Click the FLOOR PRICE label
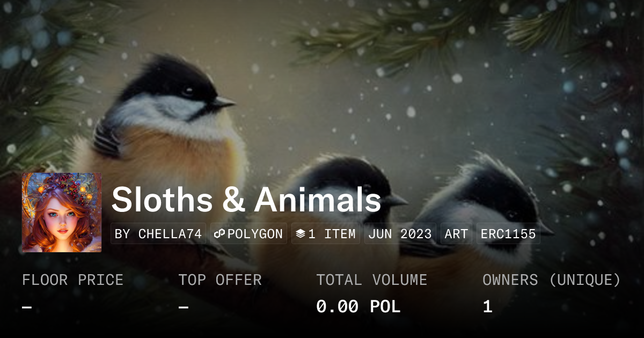This screenshot has height=338, width=644. point(72,280)
